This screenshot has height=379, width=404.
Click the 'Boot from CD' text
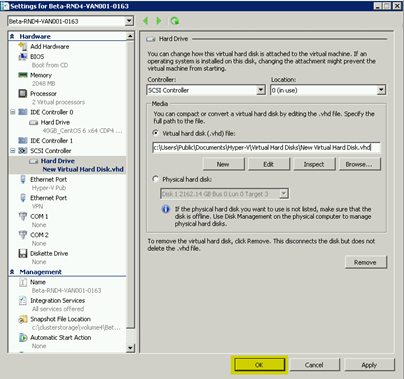pos(50,65)
